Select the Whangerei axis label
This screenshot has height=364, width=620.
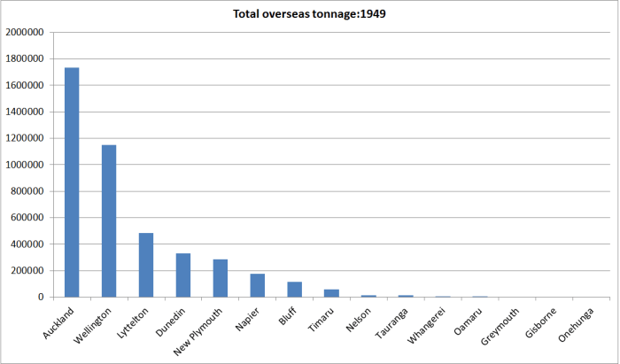click(x=427, y=326)
